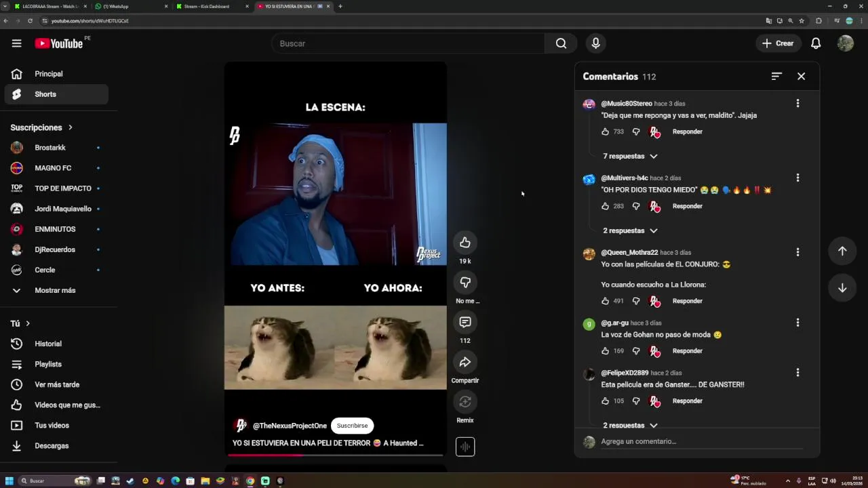The image size is (868, 488).
Task: Dislike the g.ar-gu comment
Action: tap(636, 351)
